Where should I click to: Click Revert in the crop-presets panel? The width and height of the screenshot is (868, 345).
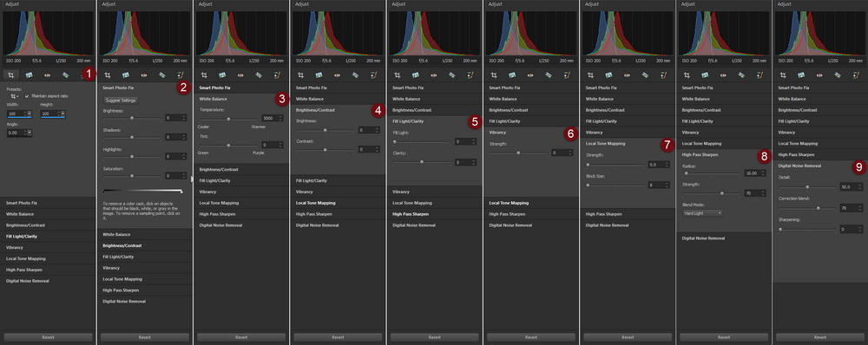48,336
